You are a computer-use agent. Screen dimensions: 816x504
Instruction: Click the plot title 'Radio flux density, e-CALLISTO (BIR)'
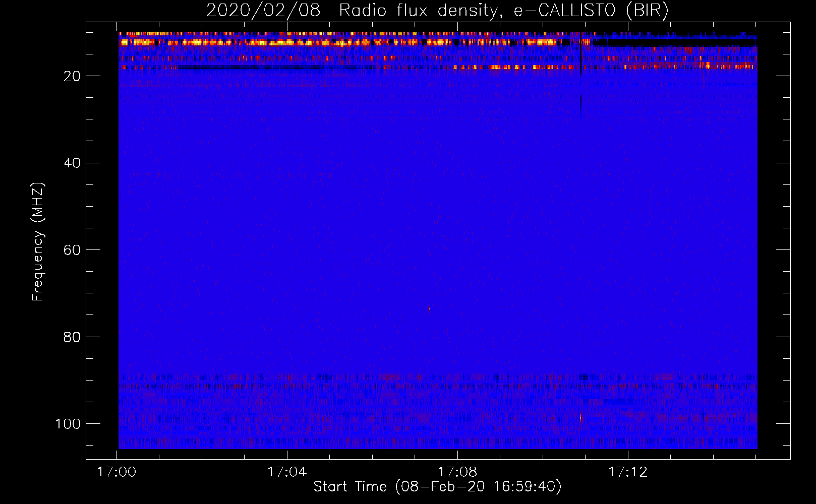point(504,11)
